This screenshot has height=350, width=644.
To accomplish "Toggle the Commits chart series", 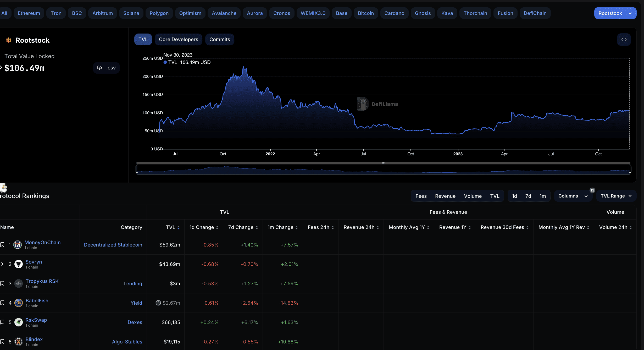I will pos(219,40).
